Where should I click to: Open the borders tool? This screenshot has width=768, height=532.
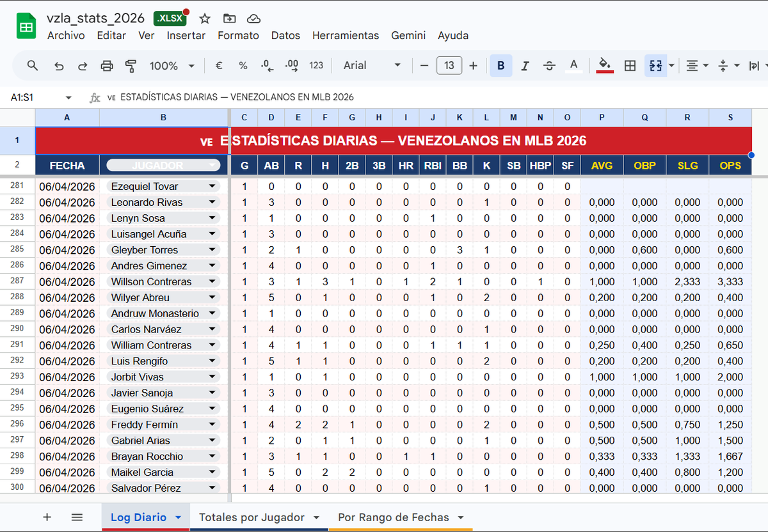coord(630,65)
